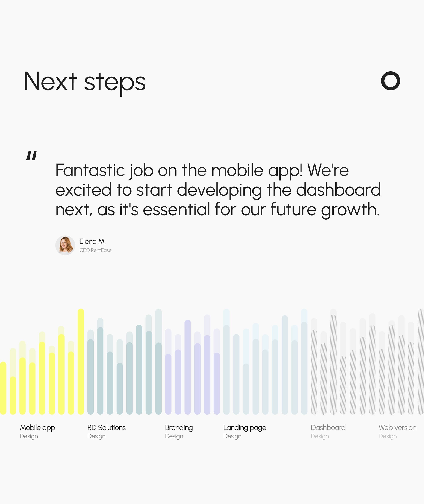Select the Elena M. name text
This screenshot has width=424, height=504.
click(93, 241)
